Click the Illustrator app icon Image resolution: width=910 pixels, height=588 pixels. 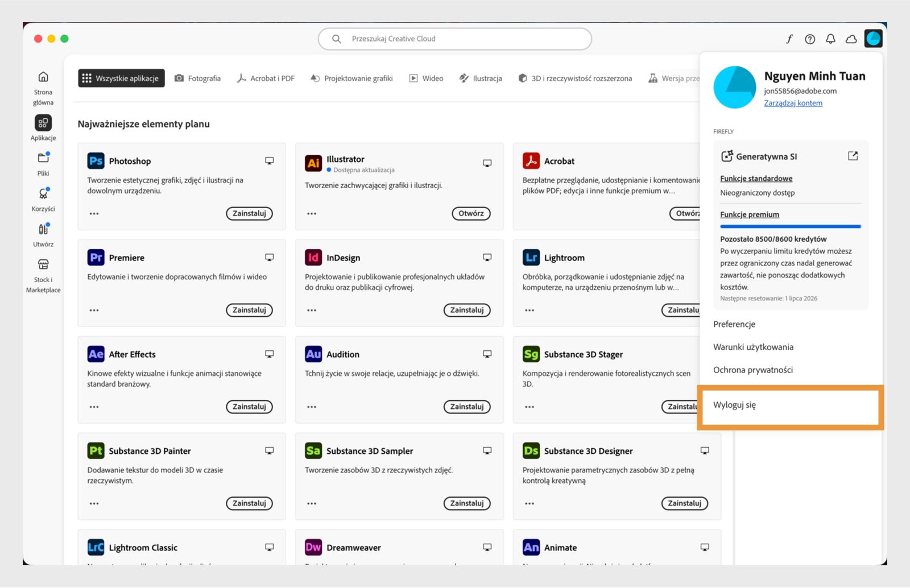(x=313, y=163)
